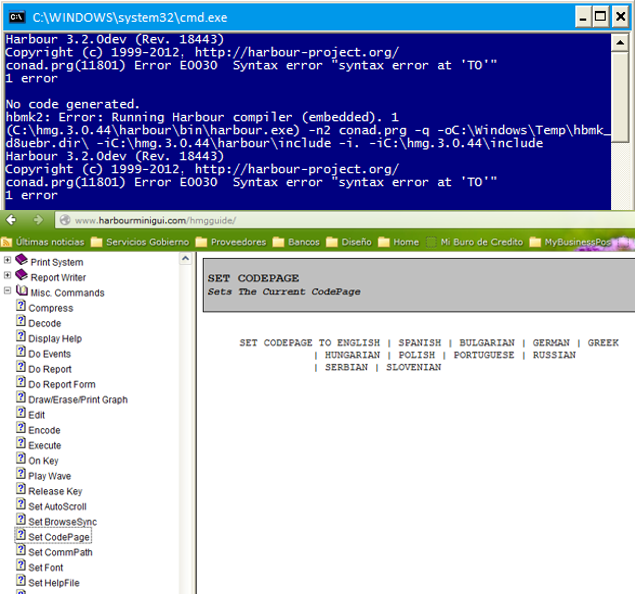
Task: Click the help page icon beside Do Report Form
Action: (x=21, y=381)
